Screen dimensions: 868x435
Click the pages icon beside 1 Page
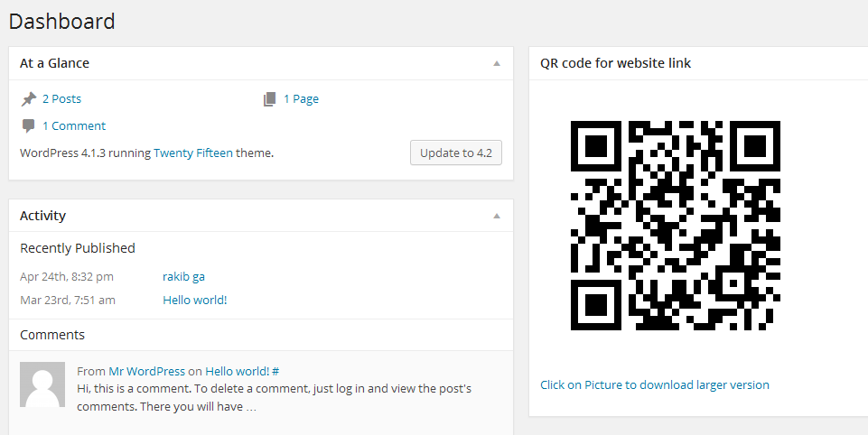coord(270,99)
